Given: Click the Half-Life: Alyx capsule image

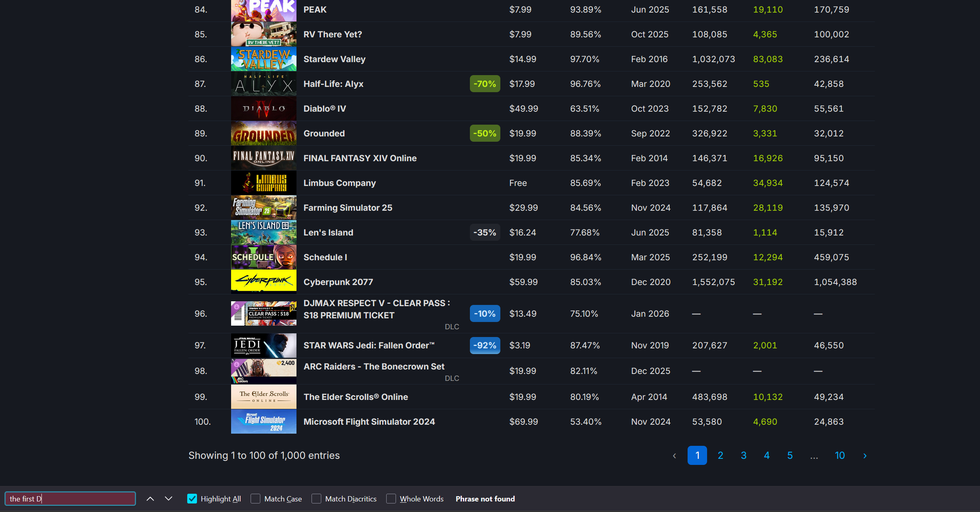Looking at the screenshot, I should [x=264, y=84].
